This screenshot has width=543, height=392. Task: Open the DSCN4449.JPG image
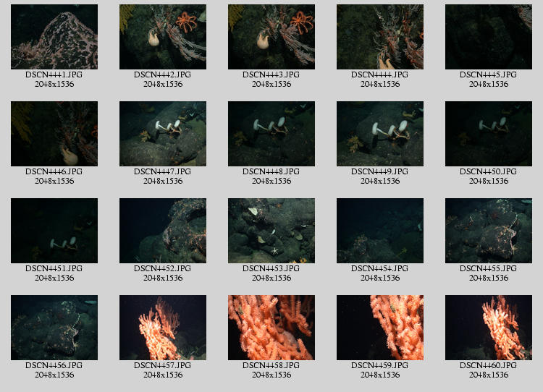pyautogui.click(x=380, y=134)
